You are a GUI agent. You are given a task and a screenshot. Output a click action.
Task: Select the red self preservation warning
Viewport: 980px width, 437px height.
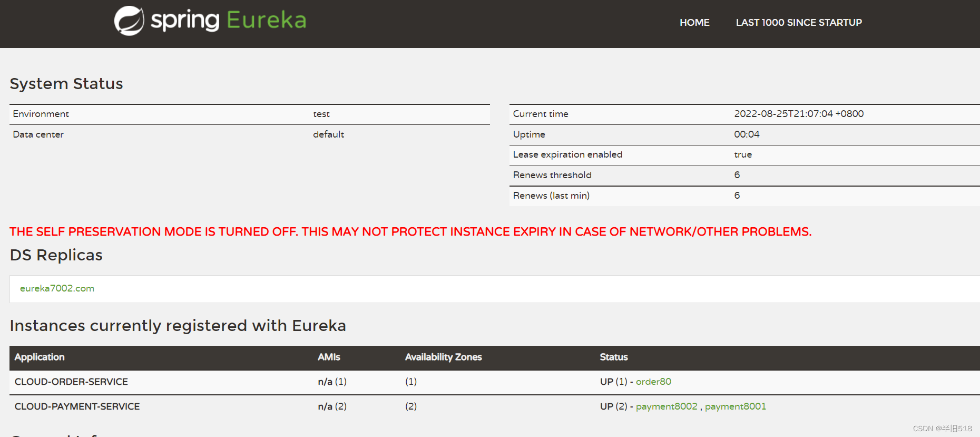410,232
